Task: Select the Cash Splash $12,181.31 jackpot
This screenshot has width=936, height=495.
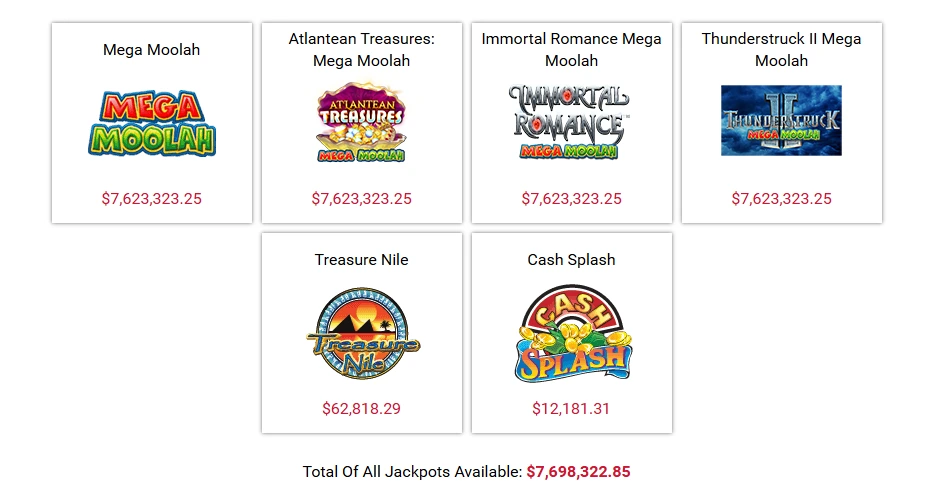Action: pyautogui.click(x=571, y=408)
